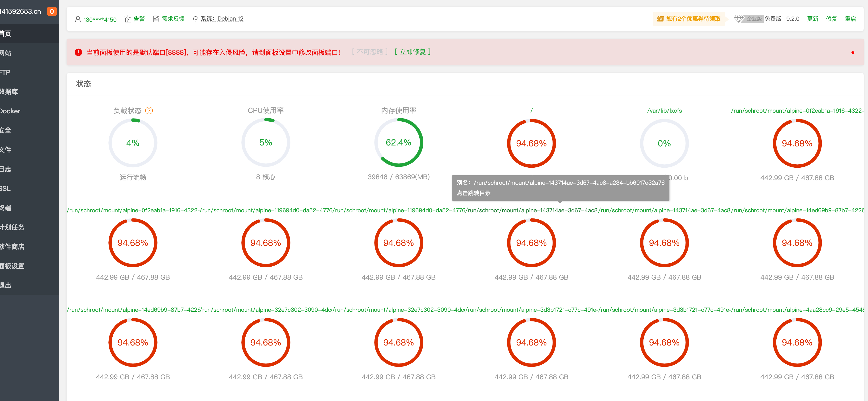Open 计划任务 in the sidebar
The width and height of the screenshot is (868, 401).
tap(29, 227)
